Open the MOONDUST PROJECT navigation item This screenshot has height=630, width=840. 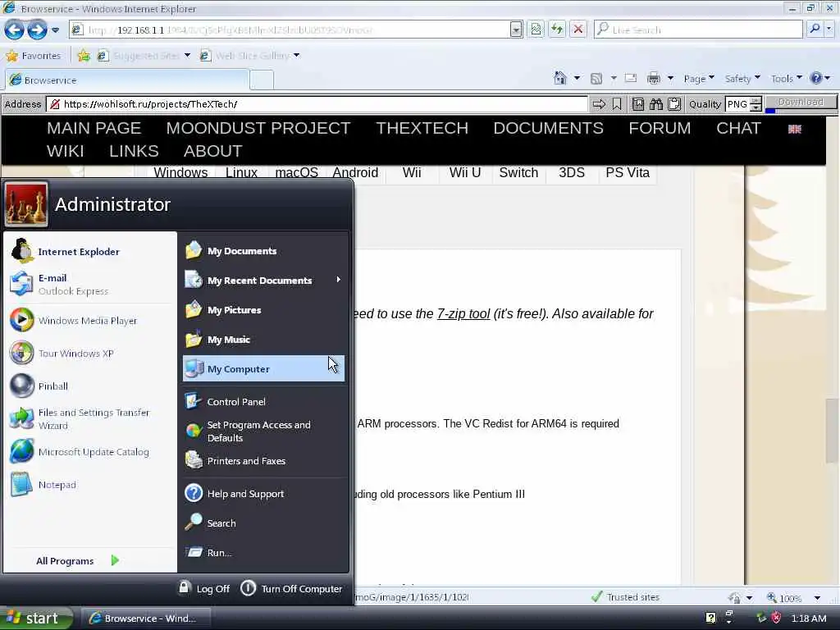(258, 128)
